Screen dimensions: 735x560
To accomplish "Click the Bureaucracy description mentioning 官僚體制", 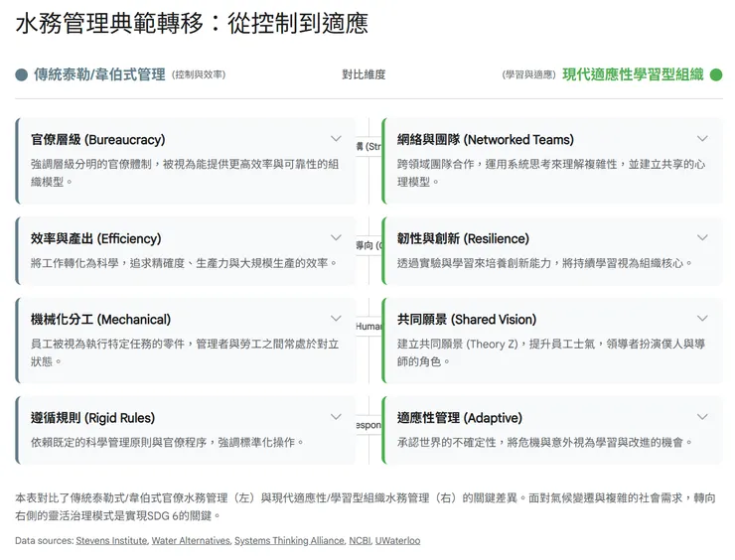I will click(185, 173).
